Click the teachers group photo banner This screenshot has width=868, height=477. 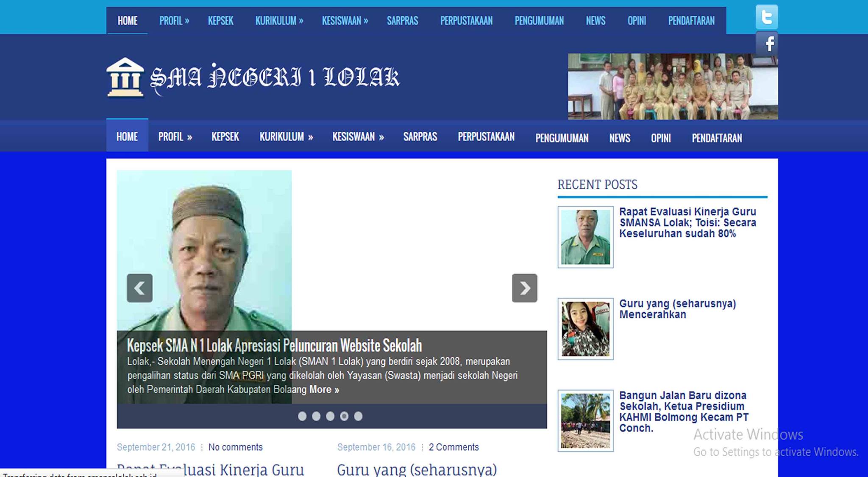click(x=673, y=86)
